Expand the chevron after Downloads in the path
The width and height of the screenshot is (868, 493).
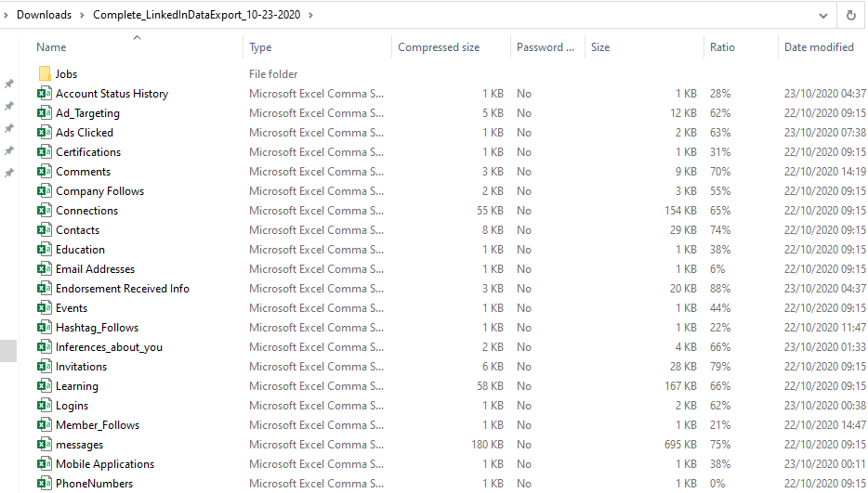(x=82, y=15)
